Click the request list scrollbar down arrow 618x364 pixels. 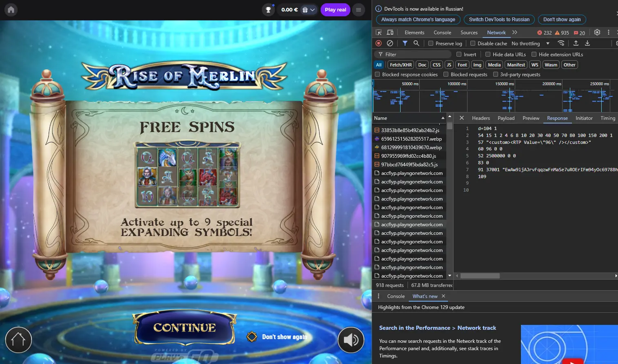pos(450,276)
